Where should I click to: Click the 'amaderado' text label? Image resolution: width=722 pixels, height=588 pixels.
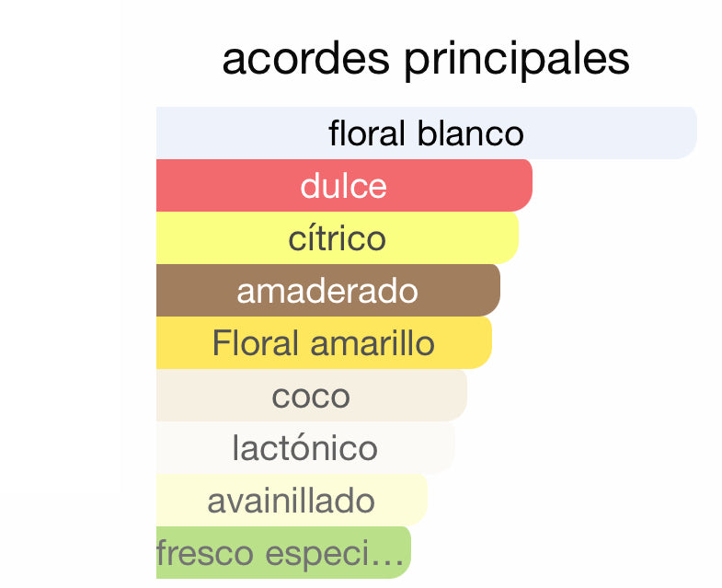click(x=327, y=292)
